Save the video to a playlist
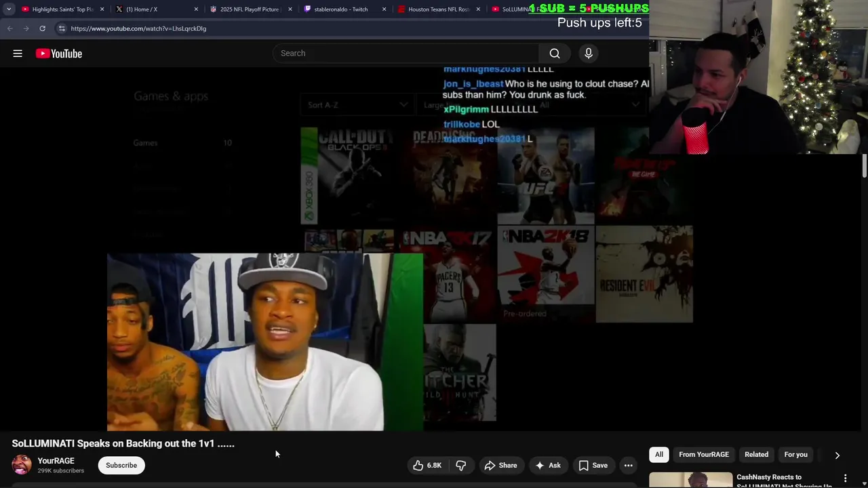 [x=593, y=466]
